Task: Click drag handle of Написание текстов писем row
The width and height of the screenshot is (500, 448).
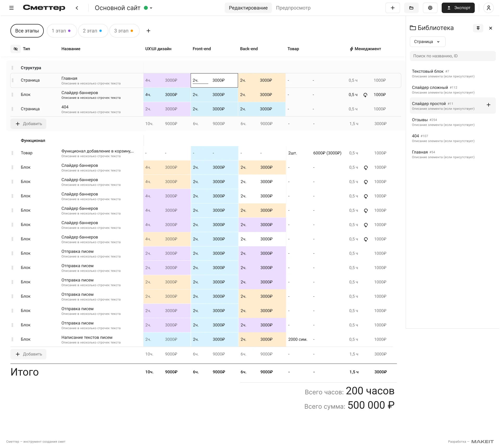Action: pyautogui.click(x=12, y=339)
